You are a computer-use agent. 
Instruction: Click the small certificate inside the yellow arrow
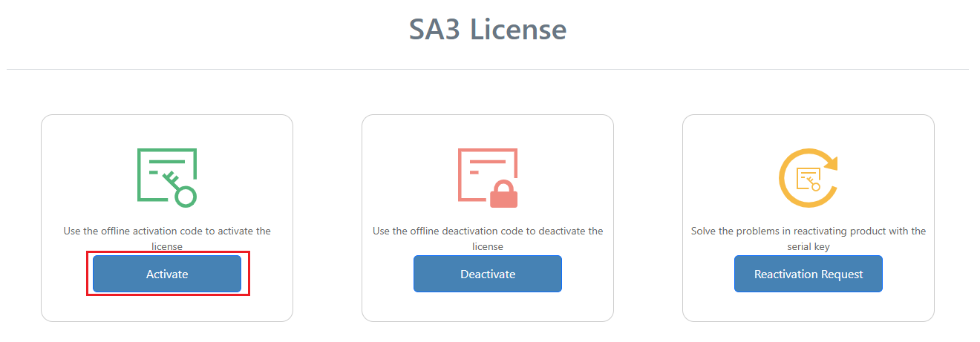coord(807,180)
